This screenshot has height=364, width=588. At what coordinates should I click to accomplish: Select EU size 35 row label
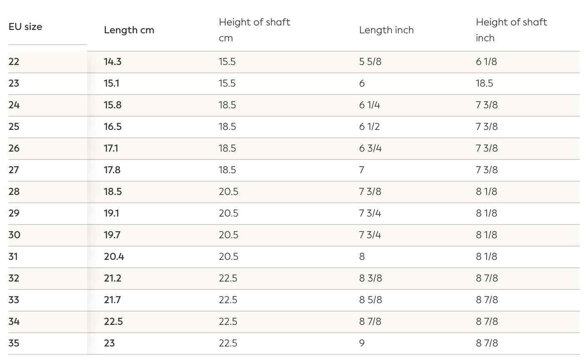point(14,343)
